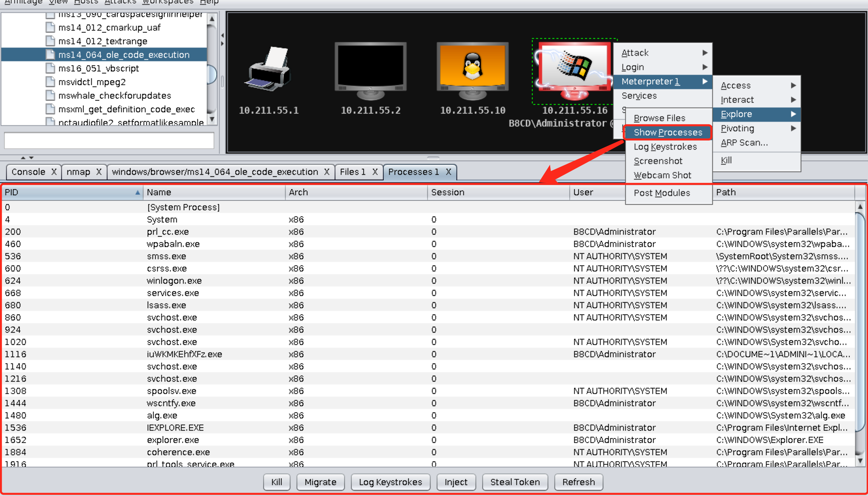Image resolution: width=868 pixels, height=496 pixels.
Task: Click the Steal Token button
Action: point(515,482)
